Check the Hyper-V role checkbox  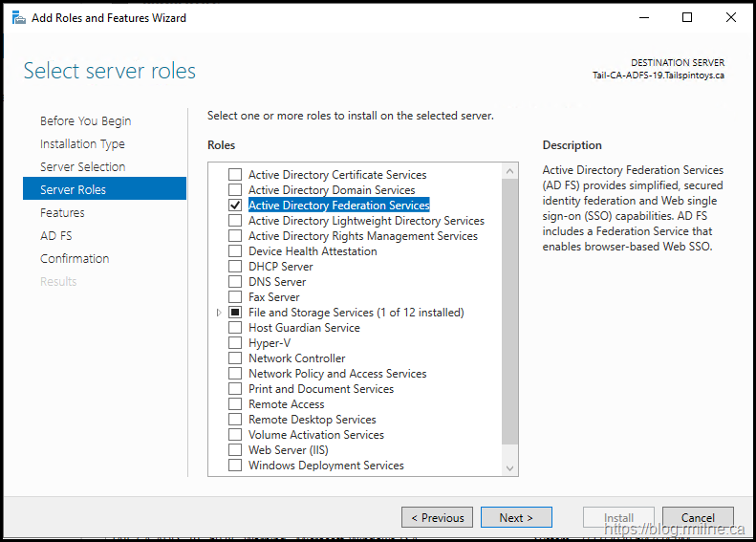coord(235,343)
